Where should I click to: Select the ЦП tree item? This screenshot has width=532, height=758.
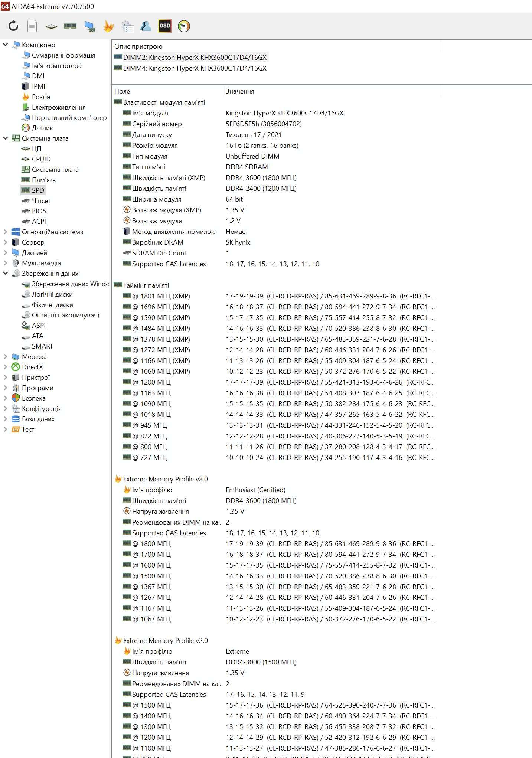coord(36,148)
